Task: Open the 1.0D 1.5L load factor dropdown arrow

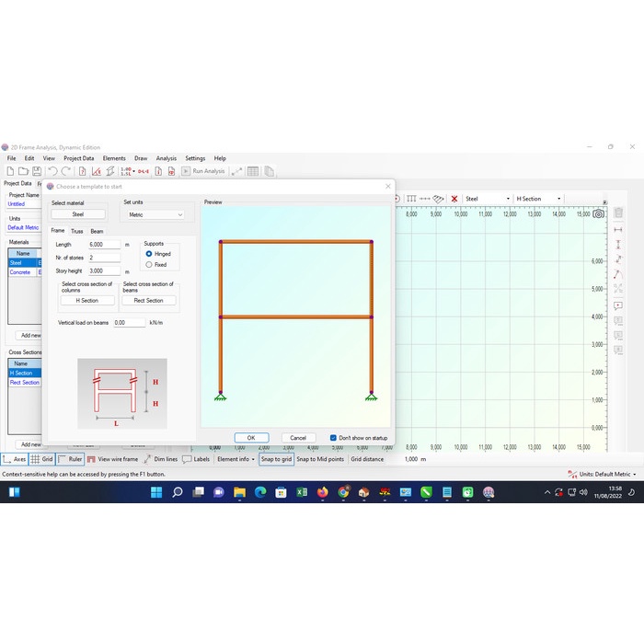Action: pos(134,171)
